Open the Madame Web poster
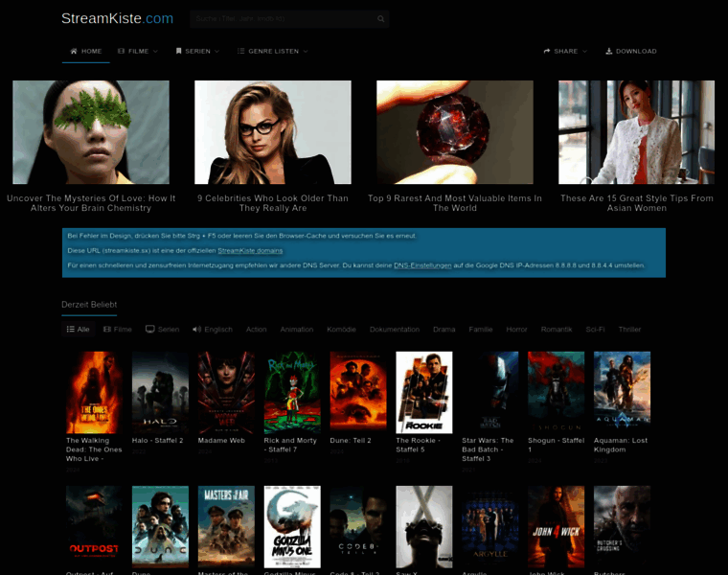Viewport: 728px width, 575px height. point(226,393)
